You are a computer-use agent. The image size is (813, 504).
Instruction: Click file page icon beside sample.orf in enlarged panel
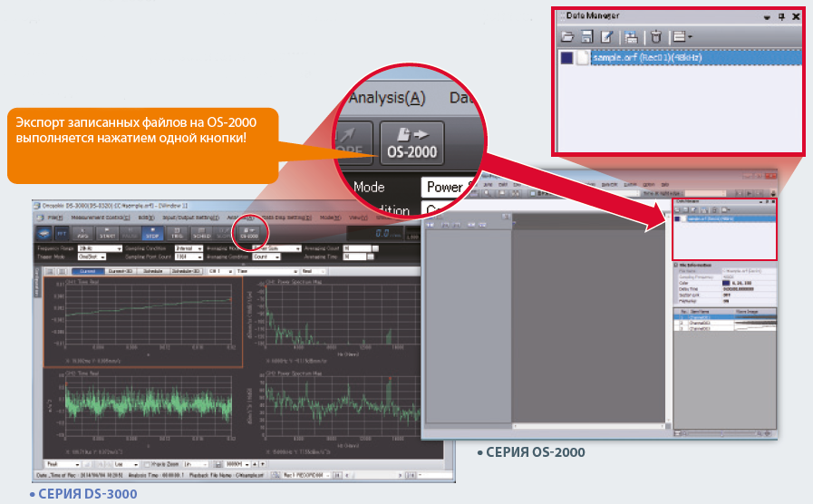point(583,57)
